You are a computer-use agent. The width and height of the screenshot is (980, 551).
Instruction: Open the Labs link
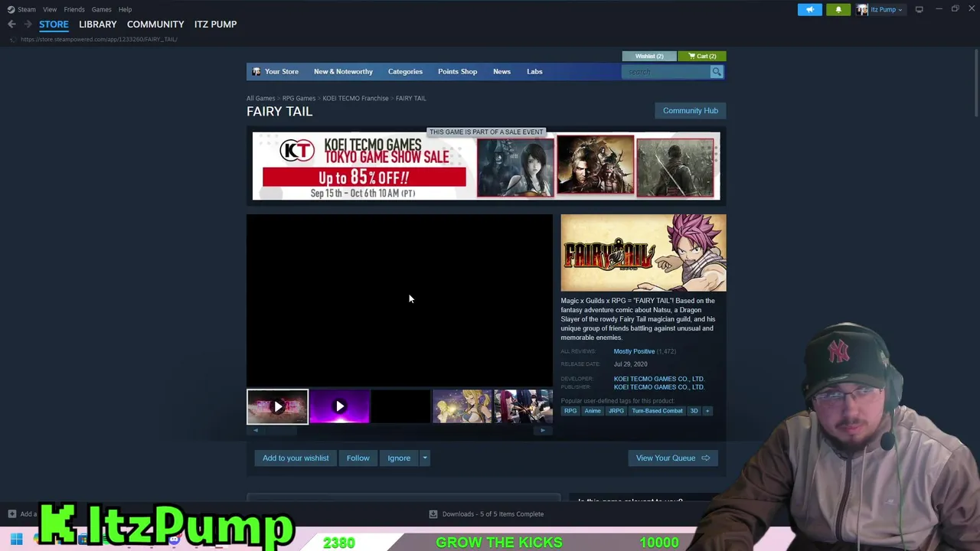point(534,72)
